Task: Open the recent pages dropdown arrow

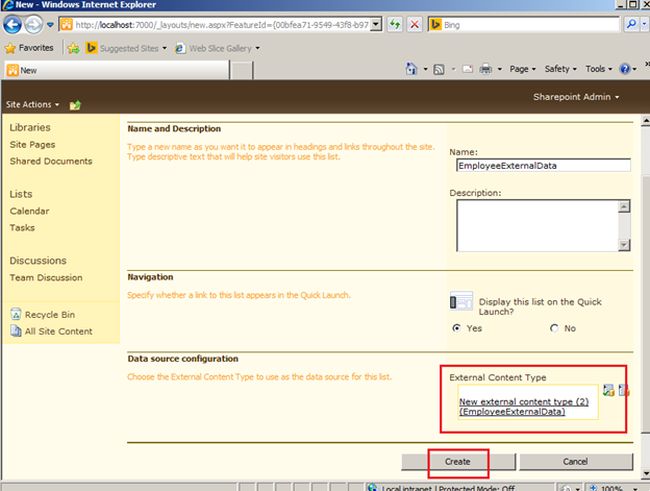Action: 50,25
